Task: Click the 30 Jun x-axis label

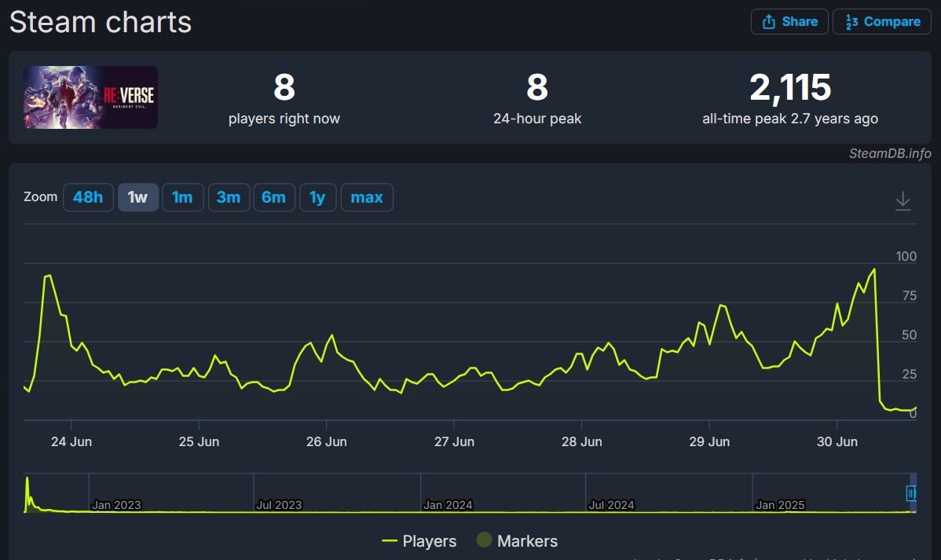Action: (x=837, y=441)
